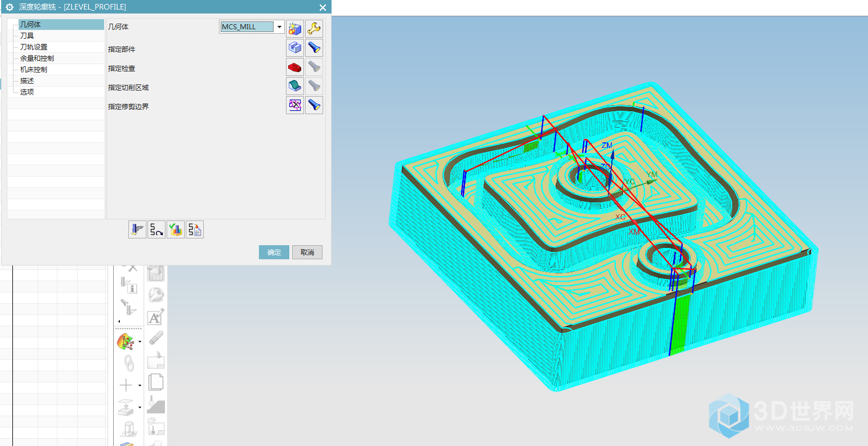This screenshot has width=868, height=446.
Task: Click the specify part icon
Action: coord(295,48)
